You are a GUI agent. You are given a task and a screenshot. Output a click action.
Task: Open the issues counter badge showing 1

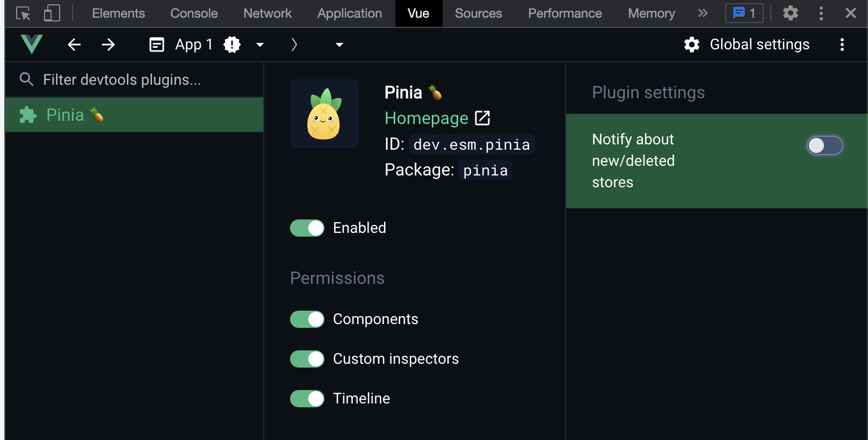(x=744, y=13)
